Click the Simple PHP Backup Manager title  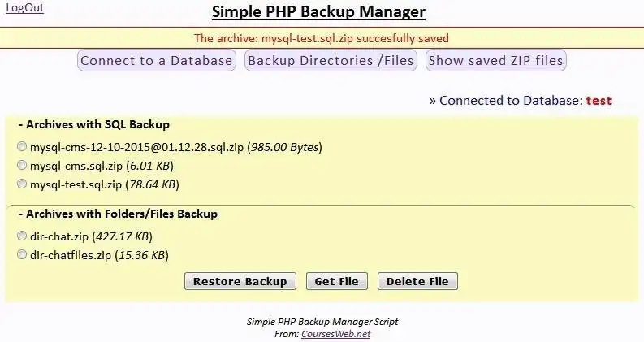[x=318, y=12]
